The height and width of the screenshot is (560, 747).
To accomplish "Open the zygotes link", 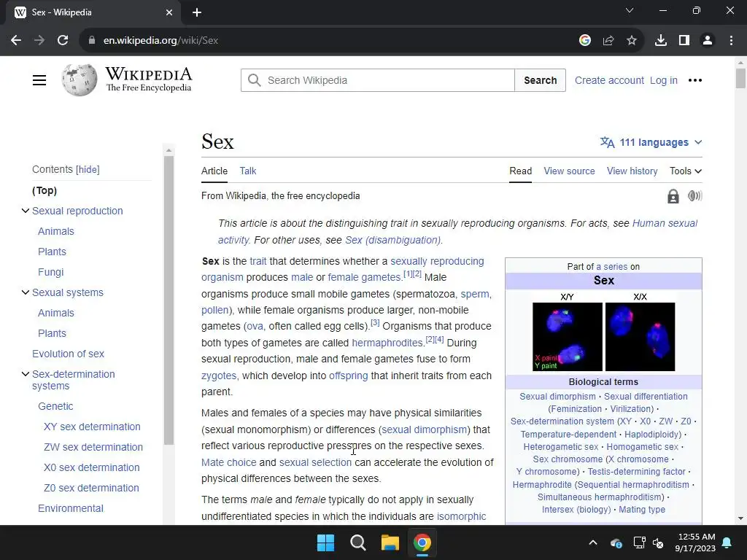I will (218, 376).
